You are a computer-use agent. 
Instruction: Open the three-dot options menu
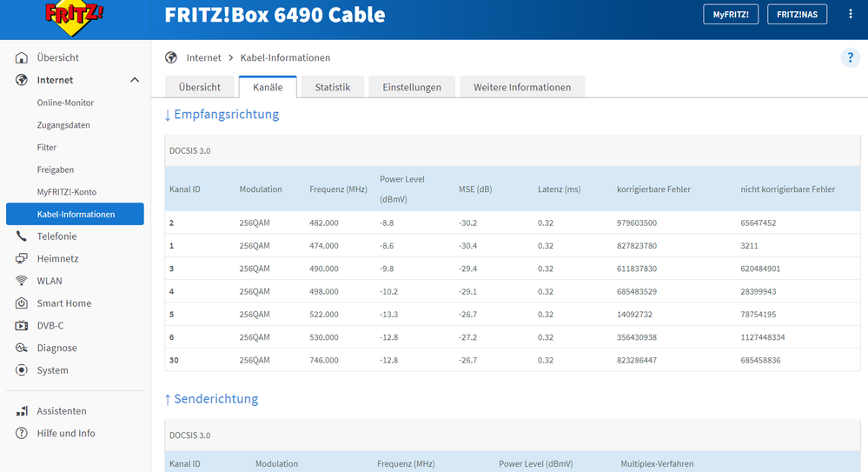pos(851,14)
